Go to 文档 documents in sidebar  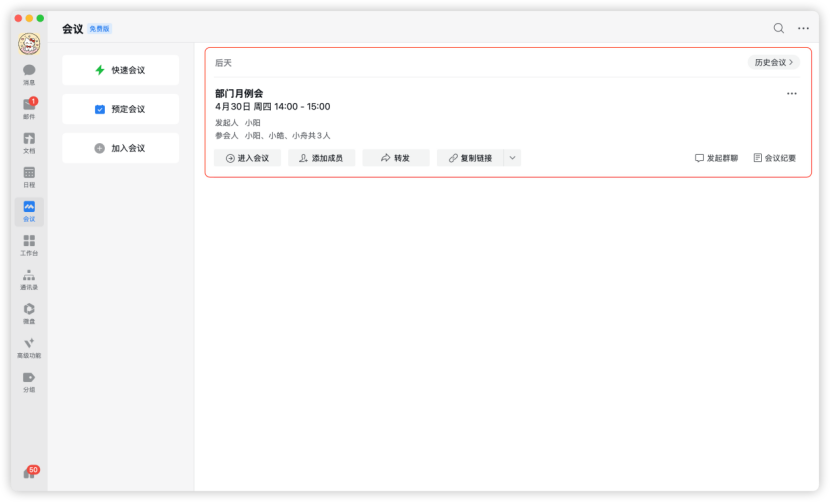tap(29, 143)
